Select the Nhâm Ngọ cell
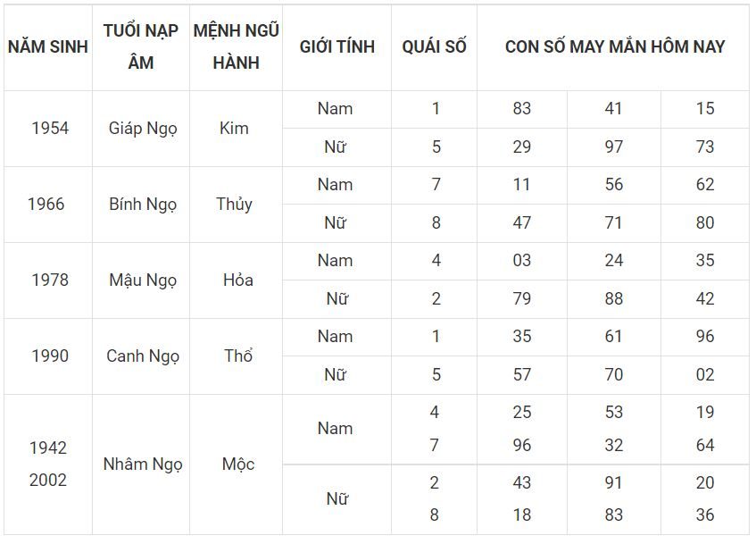 point(143,464)
